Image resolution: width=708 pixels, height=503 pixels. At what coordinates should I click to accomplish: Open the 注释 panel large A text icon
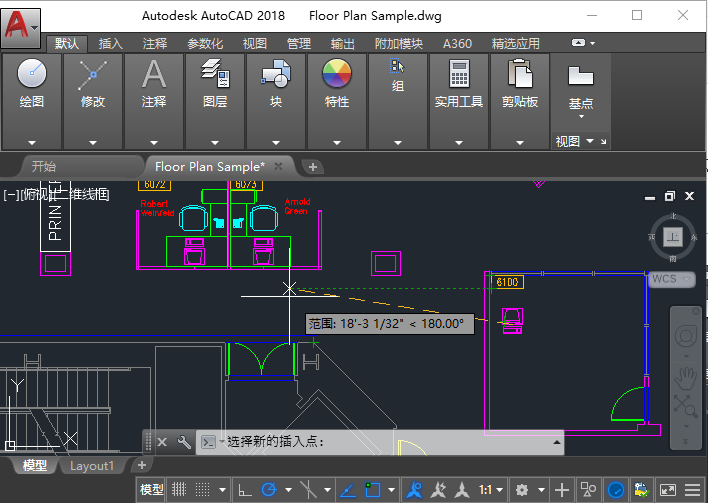pos(154,74)
